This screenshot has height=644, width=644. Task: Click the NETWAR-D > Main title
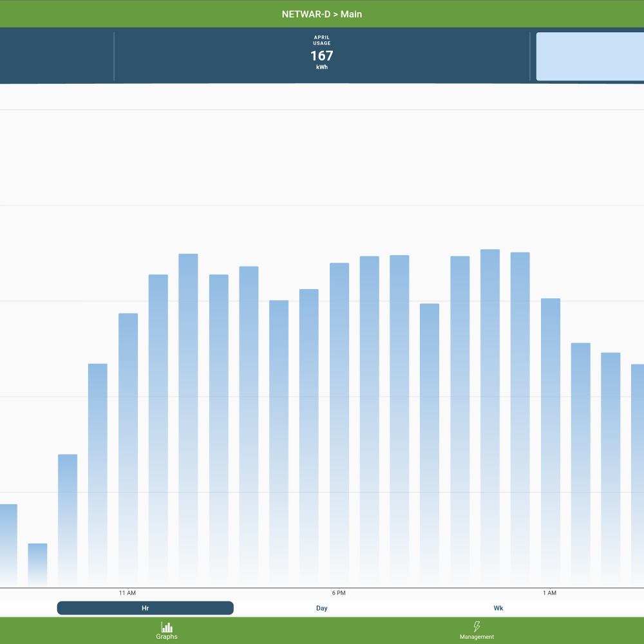pyautogui.click(x=322, y=14)
